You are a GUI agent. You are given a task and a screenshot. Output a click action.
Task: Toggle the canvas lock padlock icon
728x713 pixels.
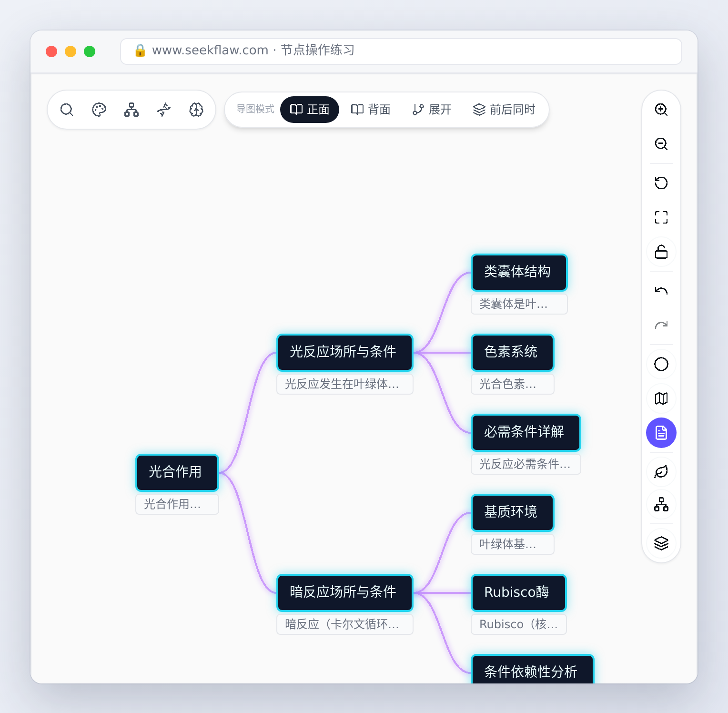[x=661, y=252]
